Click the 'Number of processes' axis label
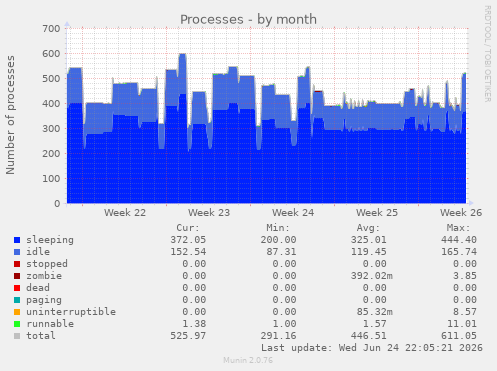This screenshot has width=497, height=371. 10,115
